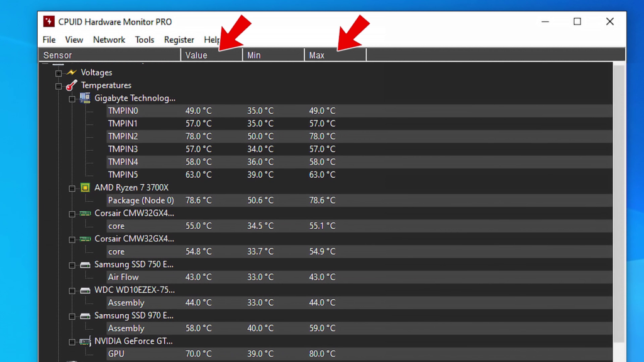This screenshot has width=644, height=362.
Task: Select the TMPIN4 sensor row
Action: click(x=359, y=162)
